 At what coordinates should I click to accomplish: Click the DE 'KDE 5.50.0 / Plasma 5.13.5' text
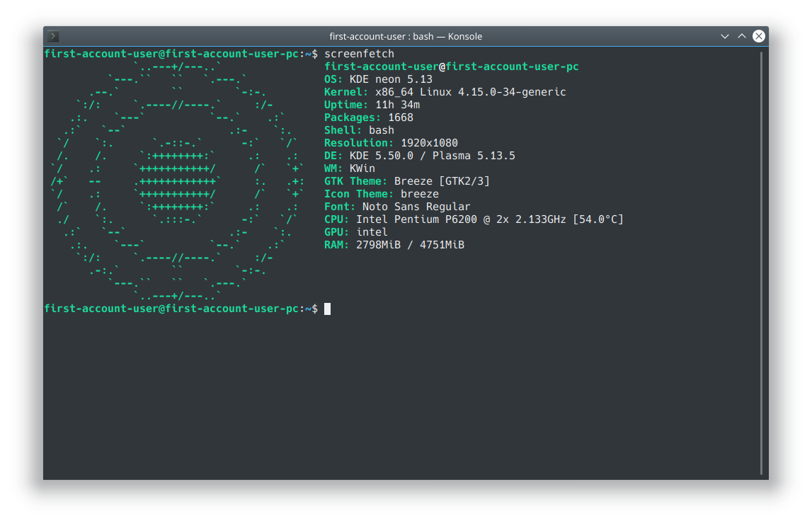(x=432, y=156)
